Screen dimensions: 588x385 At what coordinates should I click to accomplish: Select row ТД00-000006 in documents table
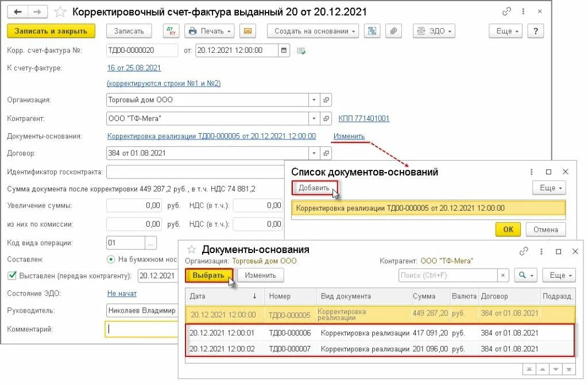(380, 333)
